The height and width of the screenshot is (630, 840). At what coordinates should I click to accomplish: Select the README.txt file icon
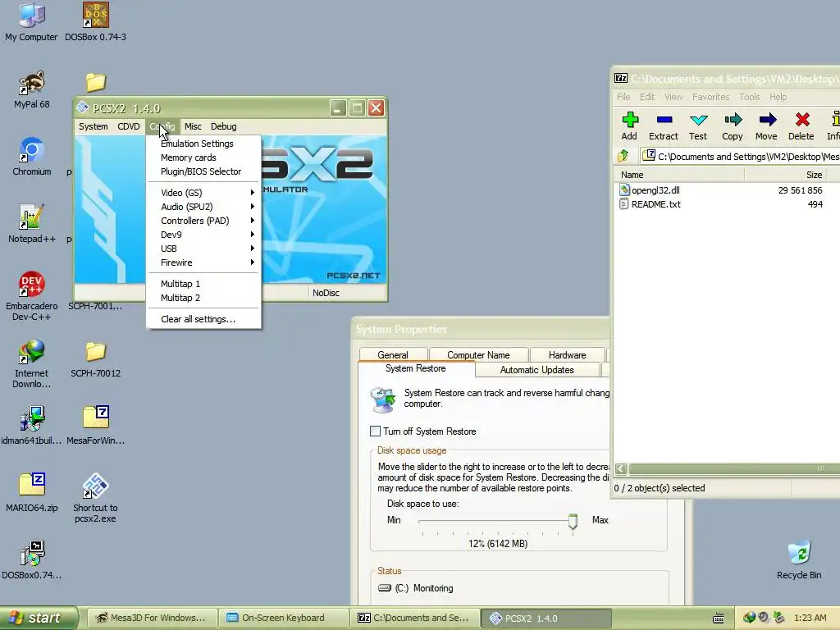[x=624, y=204]
